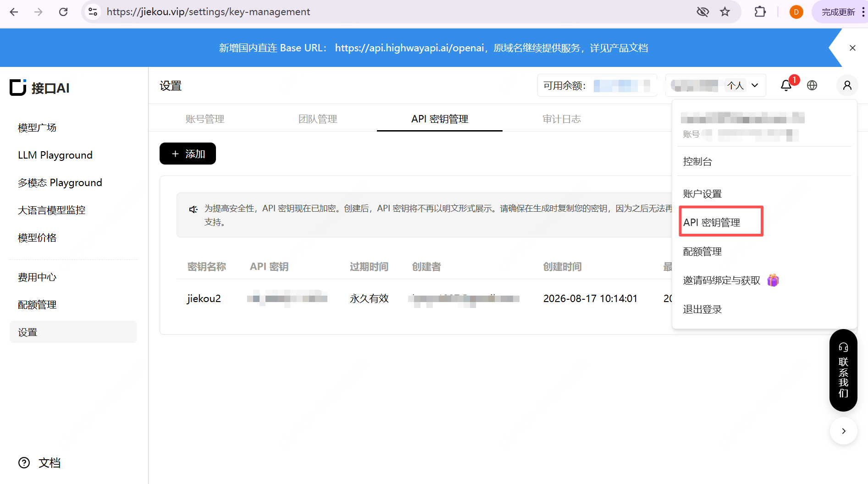
Task: Choose 配额管理 in the account dropdown menu
Action: pos(702,252)
